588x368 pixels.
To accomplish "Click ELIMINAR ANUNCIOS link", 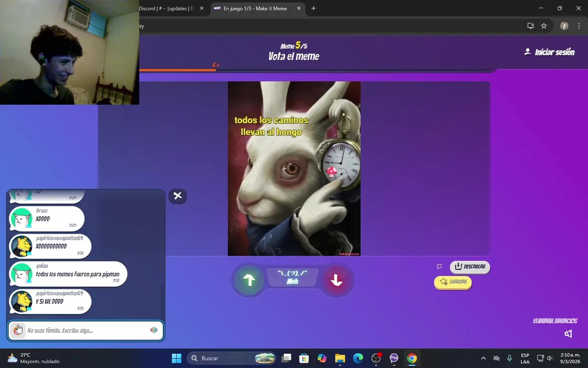I will point(555,320).
